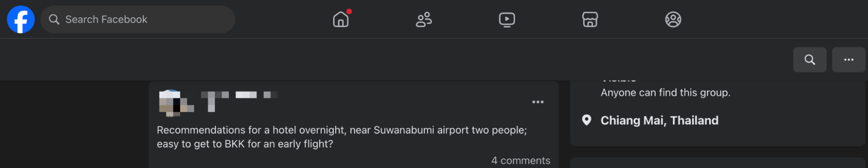Click the group search magnifier button
Viewport: 868px width, 168px height.
tap(809, 60)
